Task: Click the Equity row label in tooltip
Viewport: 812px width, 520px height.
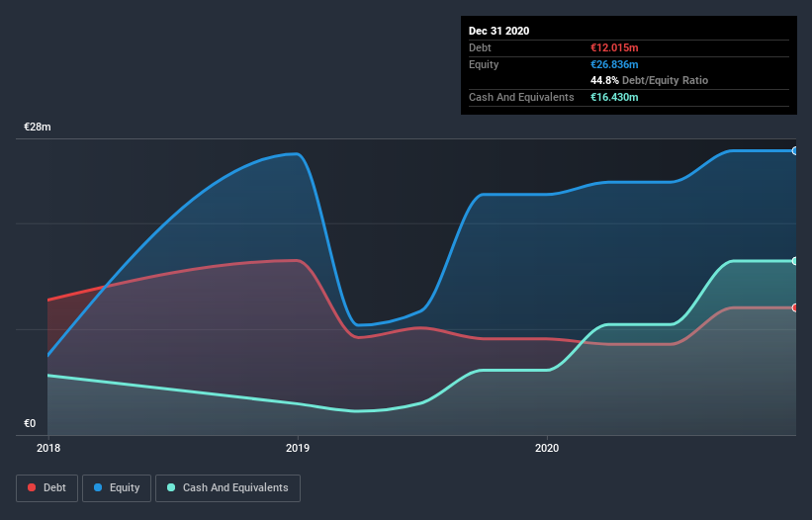Action: pos(484,64)
